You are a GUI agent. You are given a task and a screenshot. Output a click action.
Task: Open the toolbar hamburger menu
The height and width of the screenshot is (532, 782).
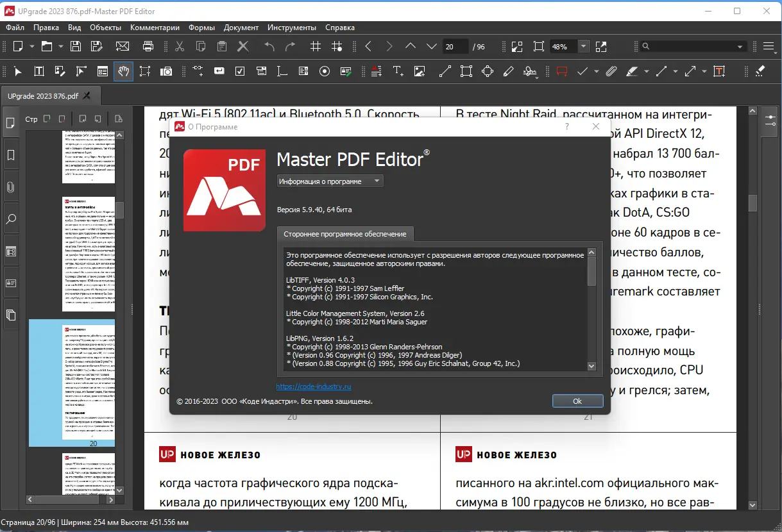pyautogui.click(x=769, y=46)
